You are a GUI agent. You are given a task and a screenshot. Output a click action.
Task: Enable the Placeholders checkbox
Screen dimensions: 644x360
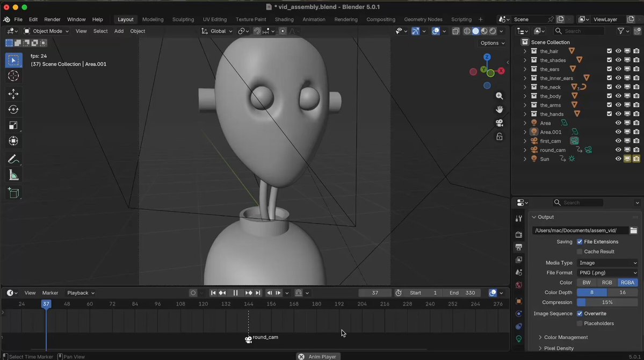[x=580, y=323]
